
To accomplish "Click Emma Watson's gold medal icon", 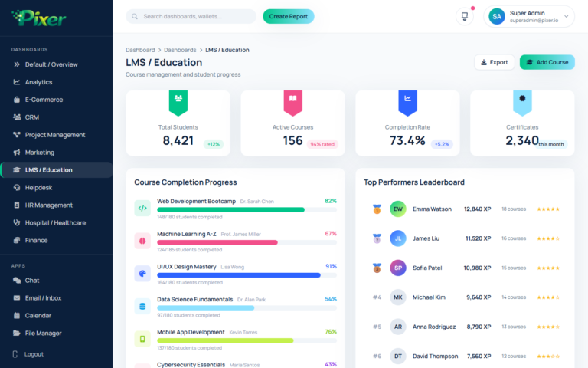I will coord(377,209).
